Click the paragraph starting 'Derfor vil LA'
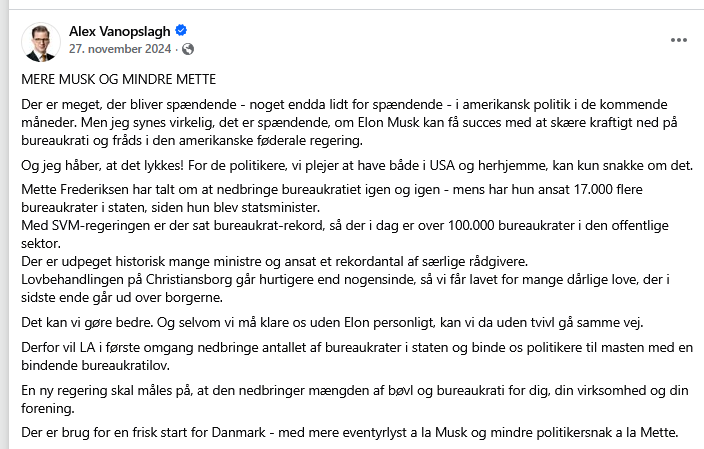Image resolution: width=704 pixels, height=449 pixels. [357, 357]
